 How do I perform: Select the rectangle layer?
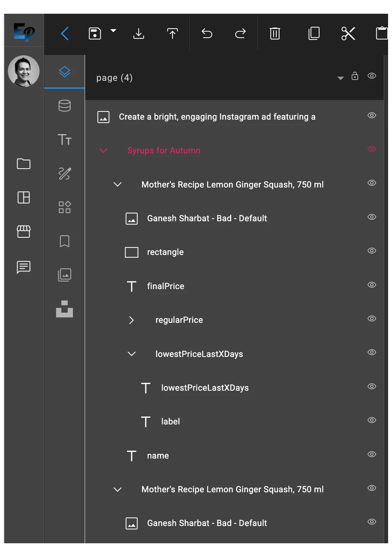(x=165, y=252)
